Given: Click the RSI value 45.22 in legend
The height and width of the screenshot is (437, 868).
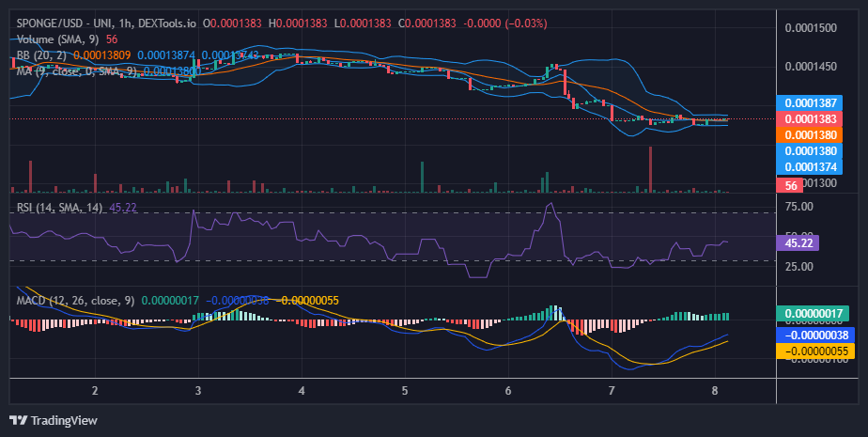Looking at the screenshot, I should pos(123,208).
